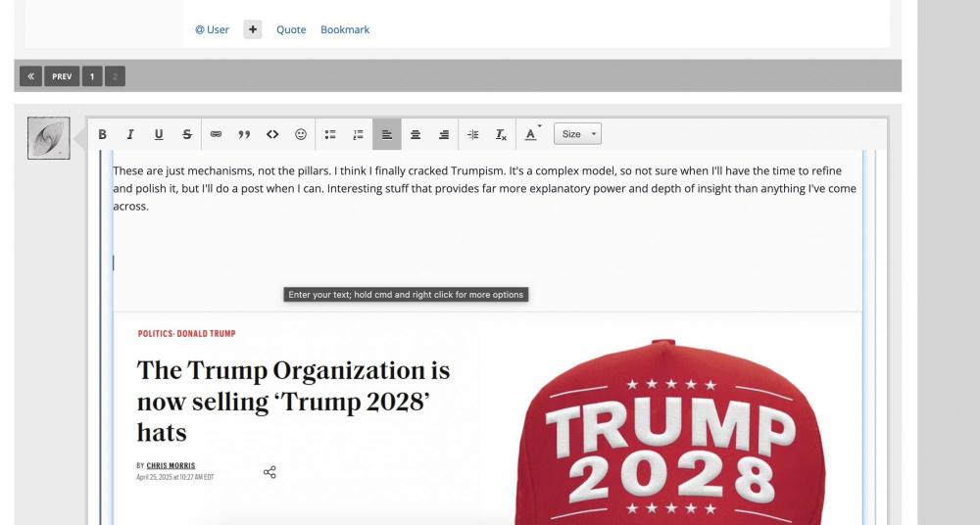Image resolution: width=980 pixels, height=525 pixels.
Task: Apply strikethrough formatting
Action: [187, 134]
